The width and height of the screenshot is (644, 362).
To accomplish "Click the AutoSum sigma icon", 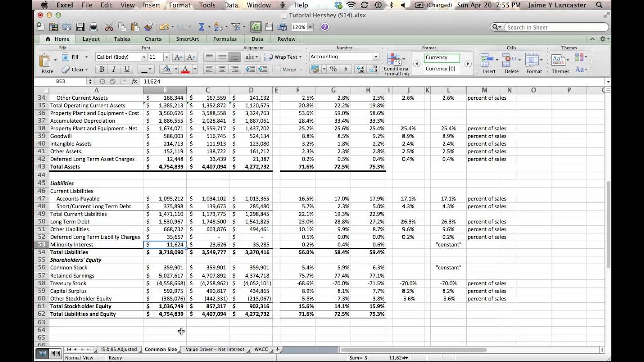I will [202, 27].
